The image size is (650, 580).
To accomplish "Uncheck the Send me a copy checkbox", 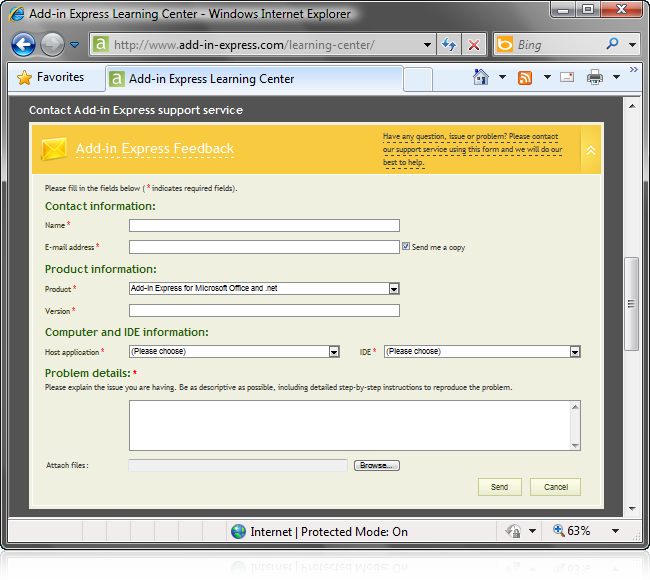I will 406,246.
